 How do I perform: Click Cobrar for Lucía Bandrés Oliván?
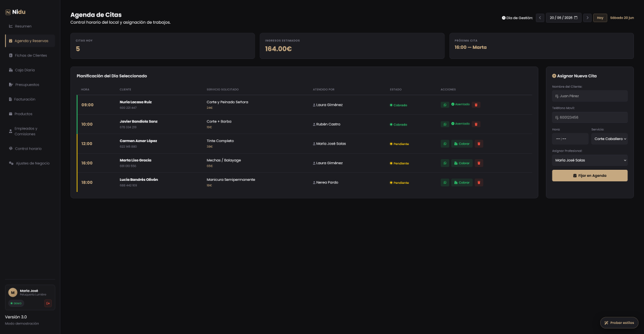click(x=462, y=182)
